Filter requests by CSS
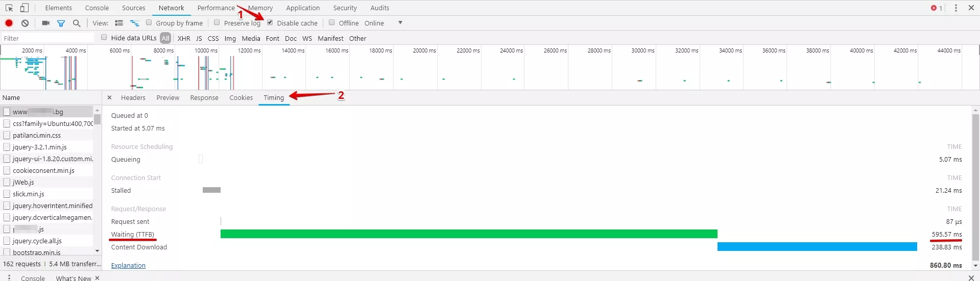The image size is (980, 281). tap(213, 38)
